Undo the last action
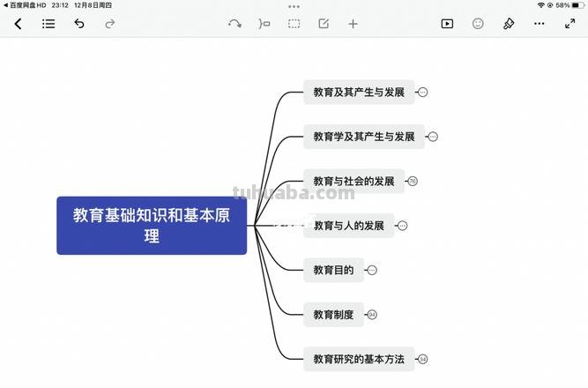This screenshot has height=388, width=588. tap(79, 24)
